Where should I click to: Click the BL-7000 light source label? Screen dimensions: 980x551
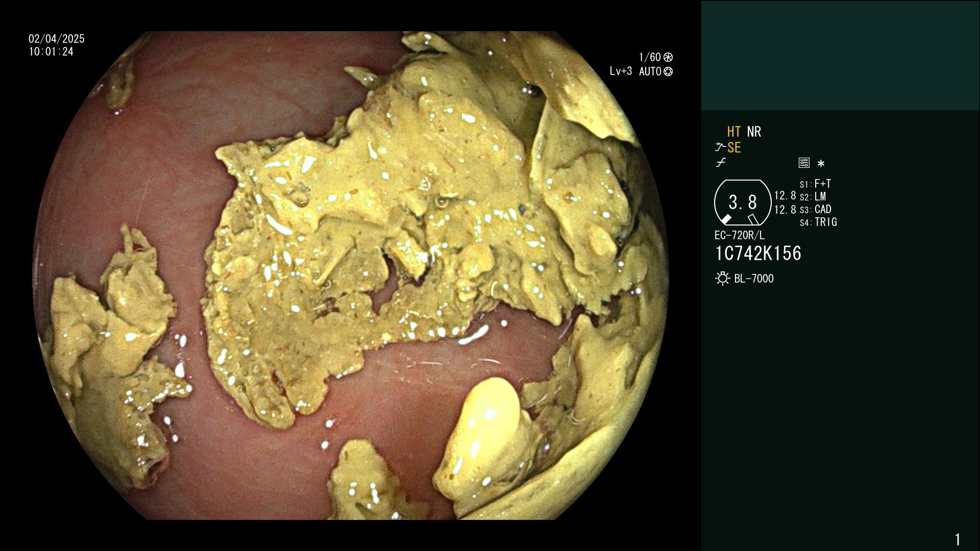coord(754,279)
